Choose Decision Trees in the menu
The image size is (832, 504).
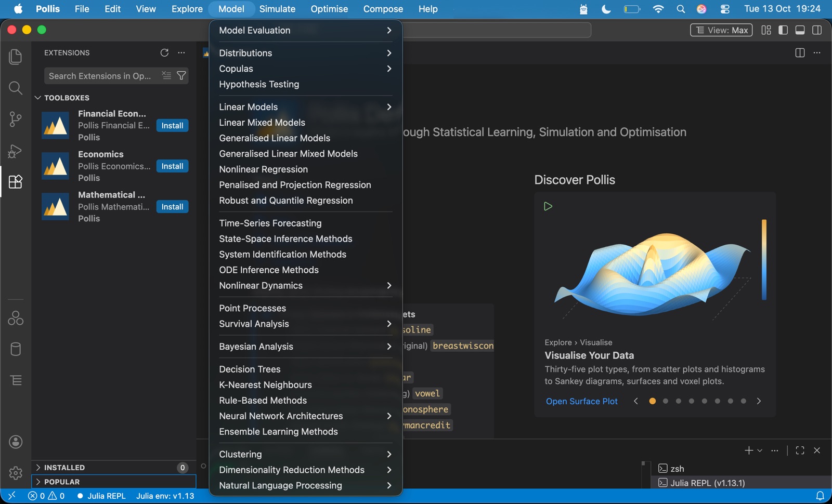(306, 369)
